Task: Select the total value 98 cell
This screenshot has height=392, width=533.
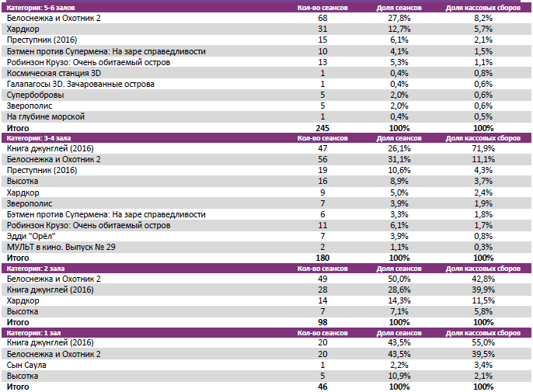Action: [x=323, y=322]
